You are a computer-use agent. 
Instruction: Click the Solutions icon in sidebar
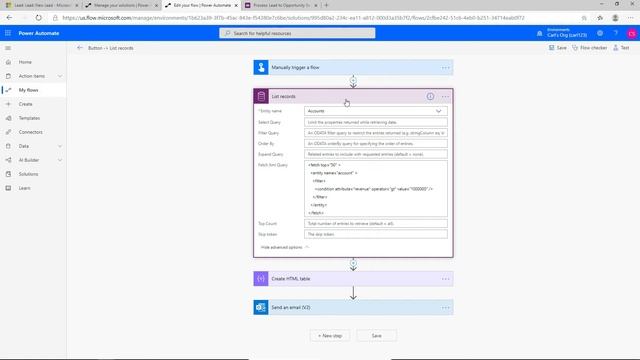(x=8, y=174)
